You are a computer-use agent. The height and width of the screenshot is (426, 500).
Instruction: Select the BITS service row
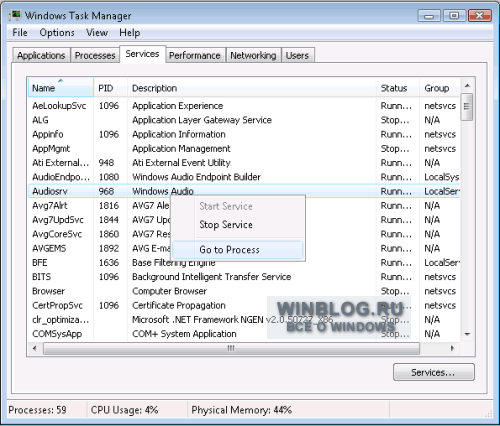(x=244, y=277)
